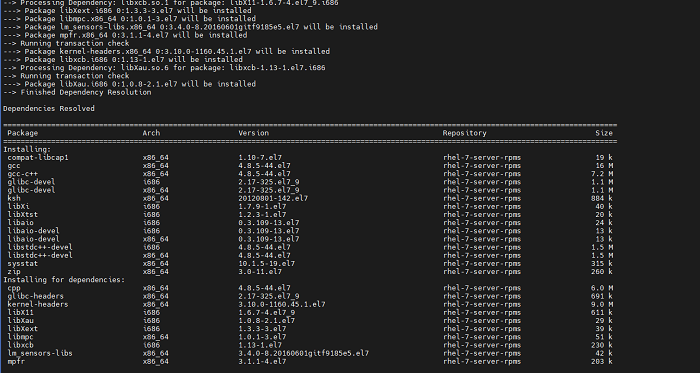Click version 20120801-142.el7 of ksh
700x373 pixels.
(273, 198)
